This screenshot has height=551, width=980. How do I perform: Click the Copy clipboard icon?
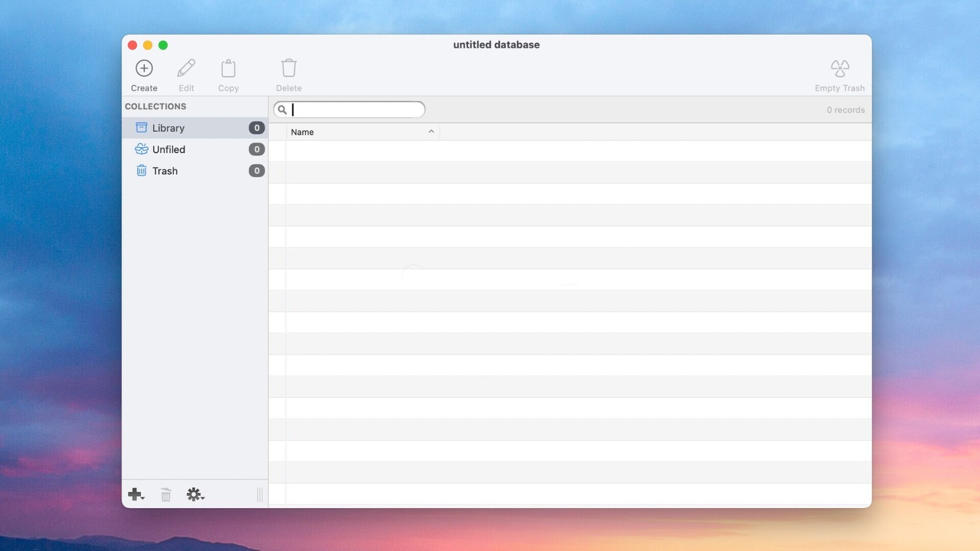click(228, 68)
